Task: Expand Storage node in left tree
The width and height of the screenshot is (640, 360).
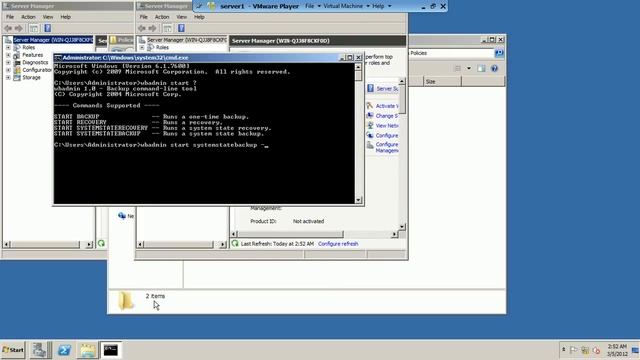Action: pos(8,78)
